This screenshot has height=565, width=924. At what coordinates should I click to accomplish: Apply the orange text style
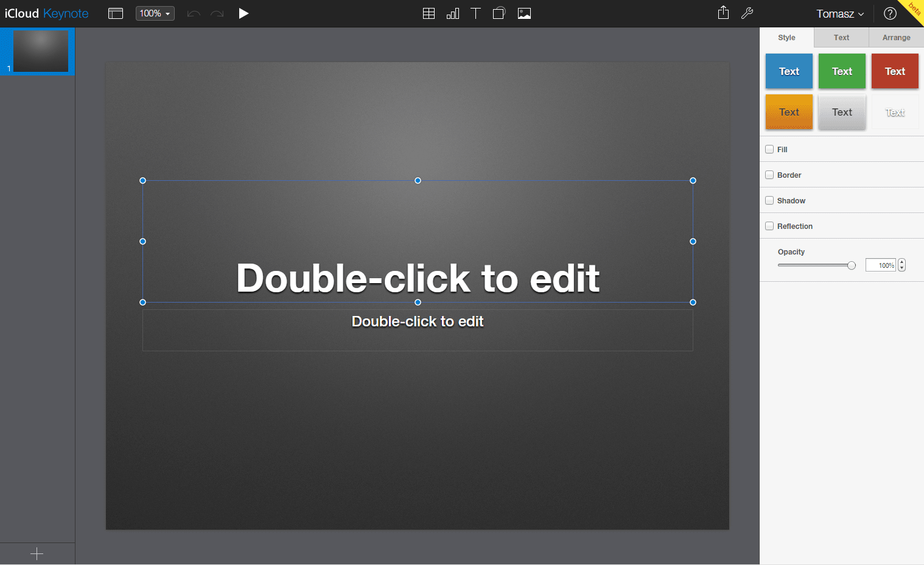789,112
